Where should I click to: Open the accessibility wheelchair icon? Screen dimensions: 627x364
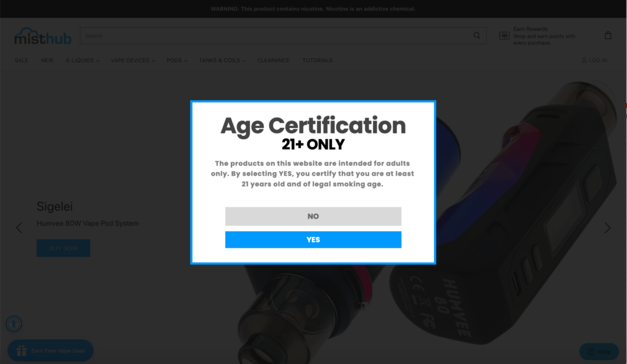point(13,324)
